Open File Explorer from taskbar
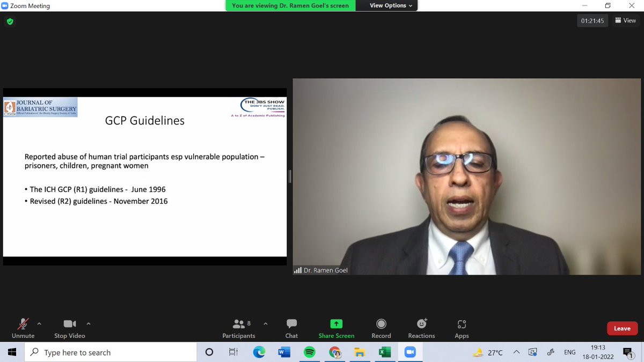 pos(360,352)
